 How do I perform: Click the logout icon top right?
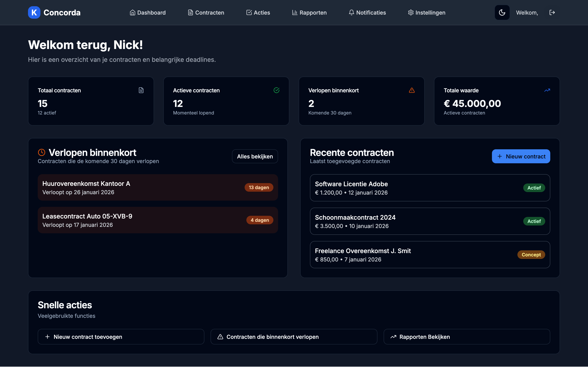click(x=552, y=12)
